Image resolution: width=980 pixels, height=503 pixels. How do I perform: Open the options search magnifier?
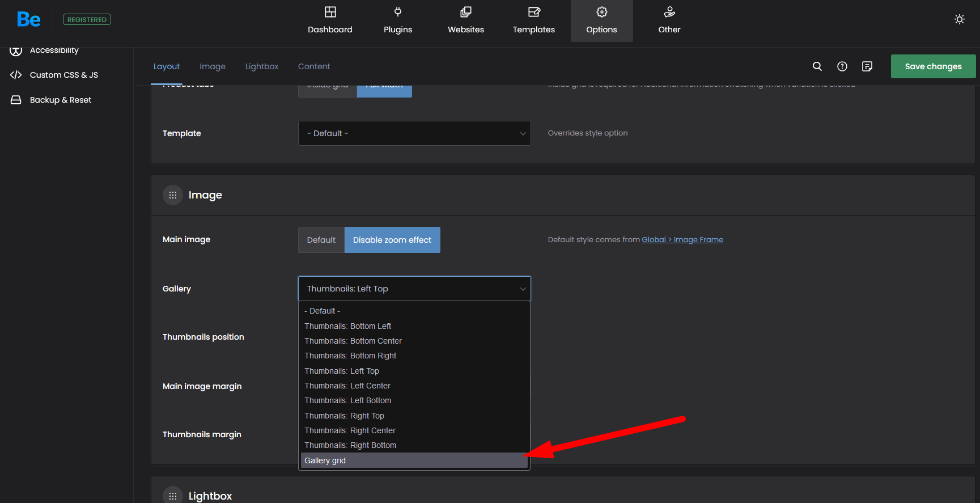(x=817, y=66)
